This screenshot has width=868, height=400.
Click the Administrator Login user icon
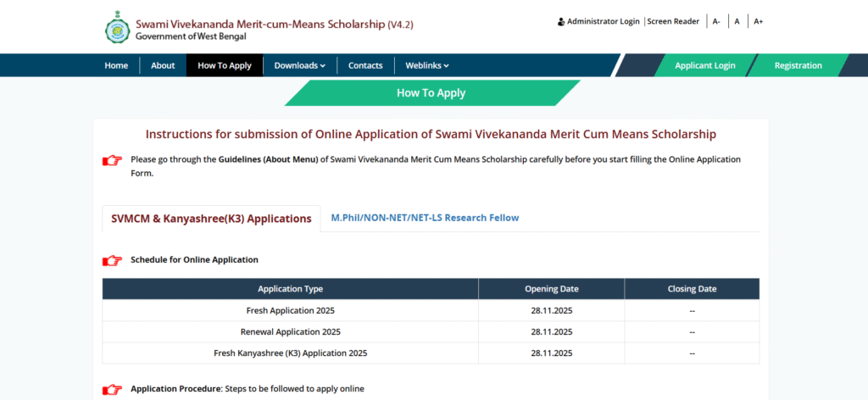tap(561, 21)
